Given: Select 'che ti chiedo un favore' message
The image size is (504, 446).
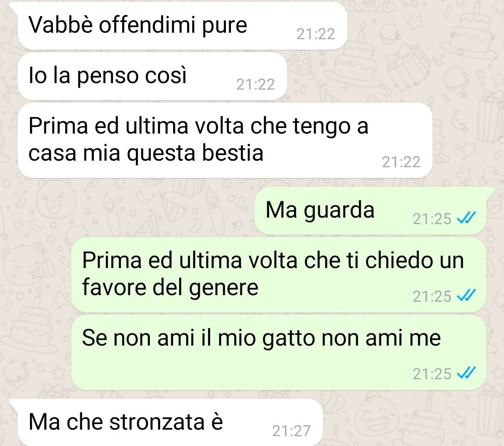Looking at the screenshot, I should click(x=278, y=275).
